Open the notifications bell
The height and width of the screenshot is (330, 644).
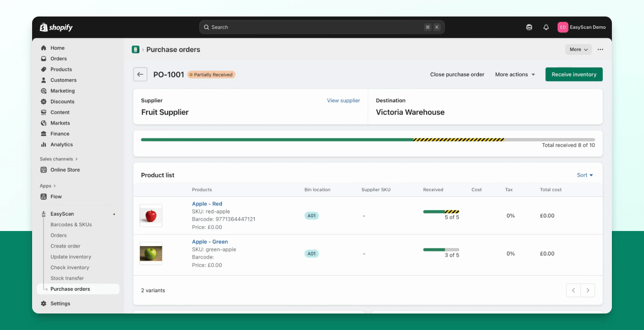pyautogui.click(x=546, y=27)
